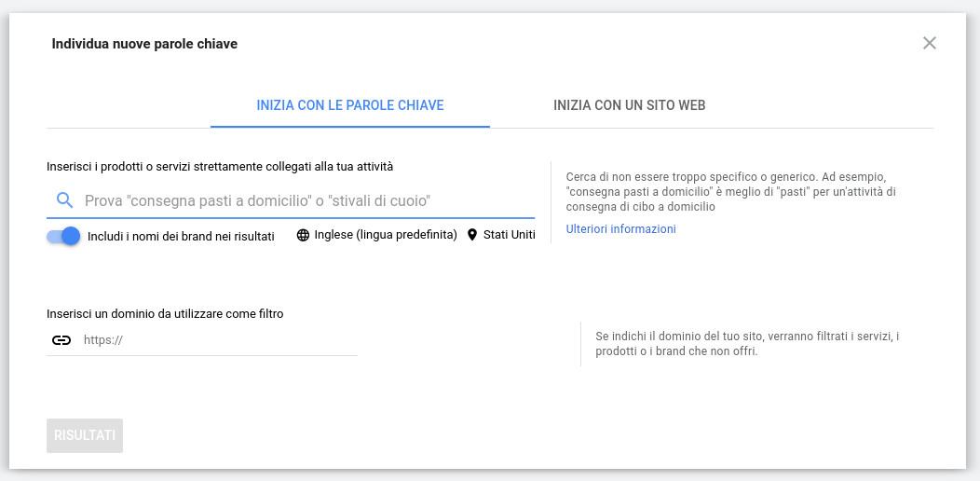The height and width of the screenshot is (481, 980).
Task: Open the 'Ulteriori informazioni' link
Action: (x=620, y=229)
